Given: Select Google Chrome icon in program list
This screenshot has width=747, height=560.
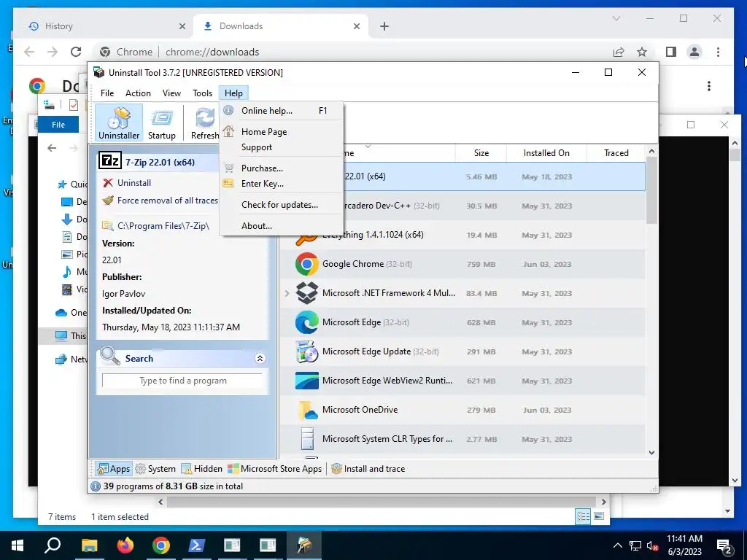Looking at the screenshot, I should (307, 264).
